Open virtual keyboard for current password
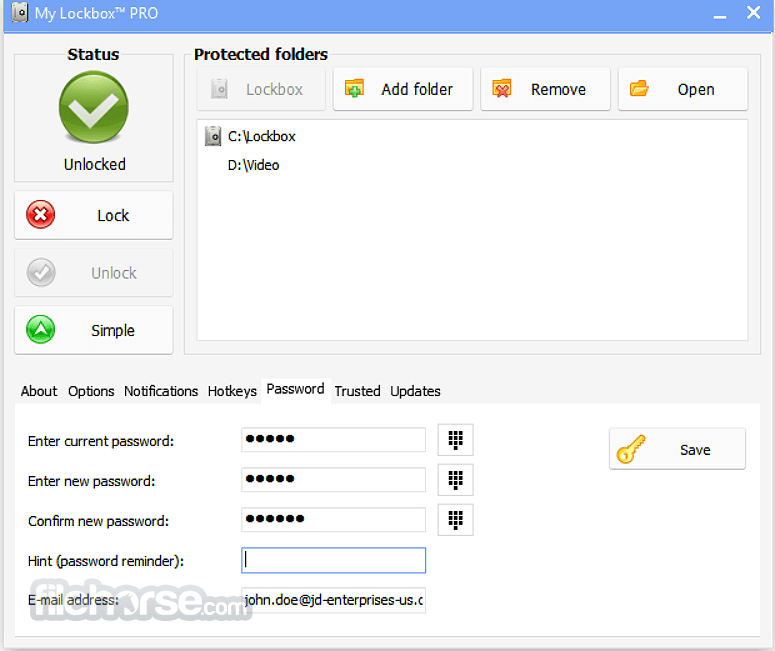Viewport: 775px width, 651px height. point(455,440)
